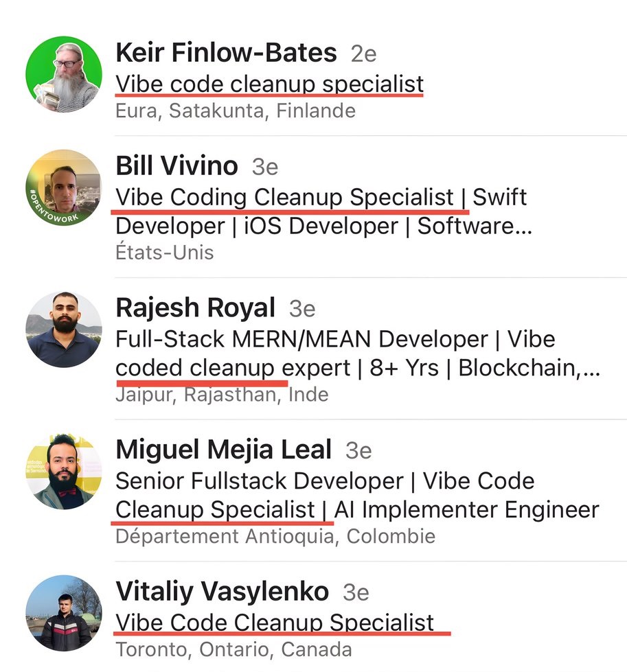
Task: Click the Toronto, Ontario, Canada location
Action: tap(233, 649)
